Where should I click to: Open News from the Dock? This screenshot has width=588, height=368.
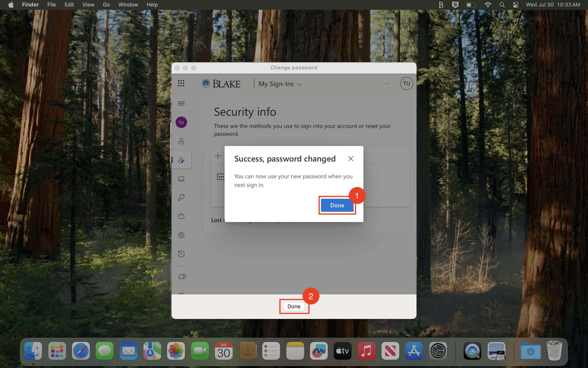point(390,351)
